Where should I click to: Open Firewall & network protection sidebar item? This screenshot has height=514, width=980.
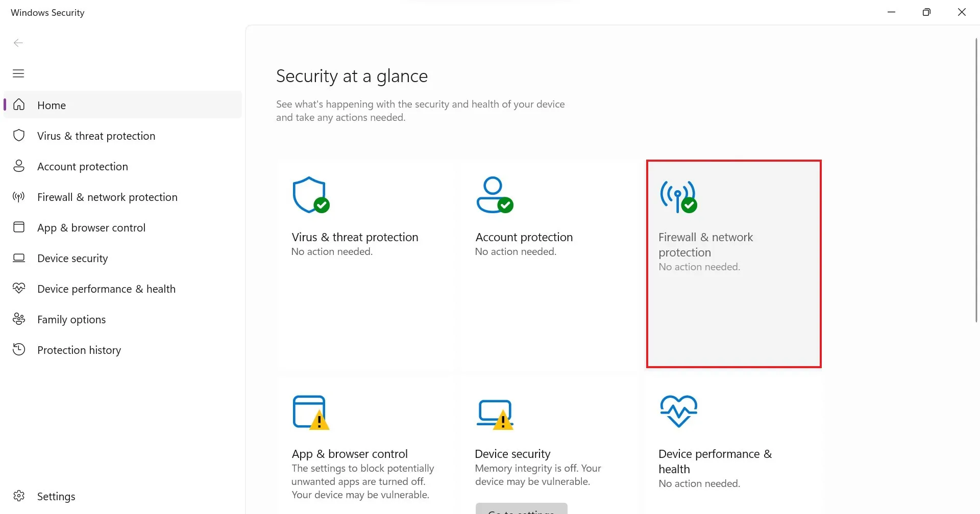[107, 197]
